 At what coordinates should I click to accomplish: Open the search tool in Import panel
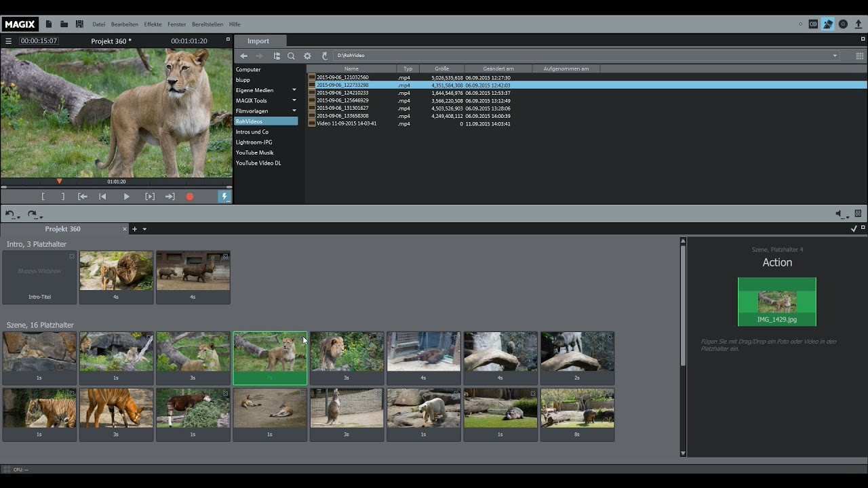coord(291,56)
